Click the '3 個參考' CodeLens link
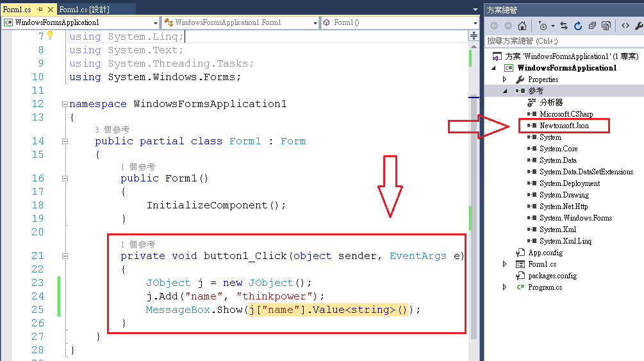 [x=112, y=130]
